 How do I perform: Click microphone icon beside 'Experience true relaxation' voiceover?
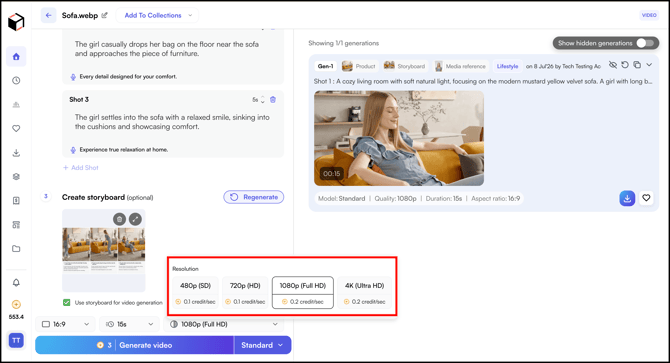pyautogui.click(x=73, y=150)
